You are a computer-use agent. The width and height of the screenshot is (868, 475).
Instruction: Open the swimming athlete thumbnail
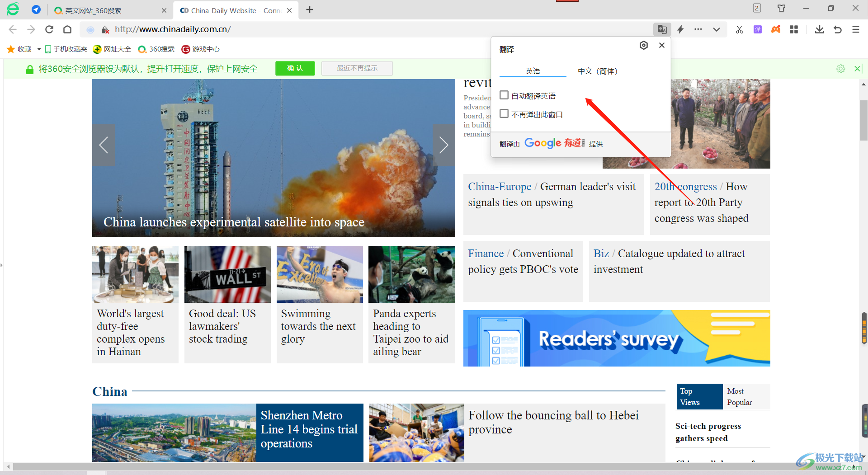pyautogui.click(x=320, y=274)
